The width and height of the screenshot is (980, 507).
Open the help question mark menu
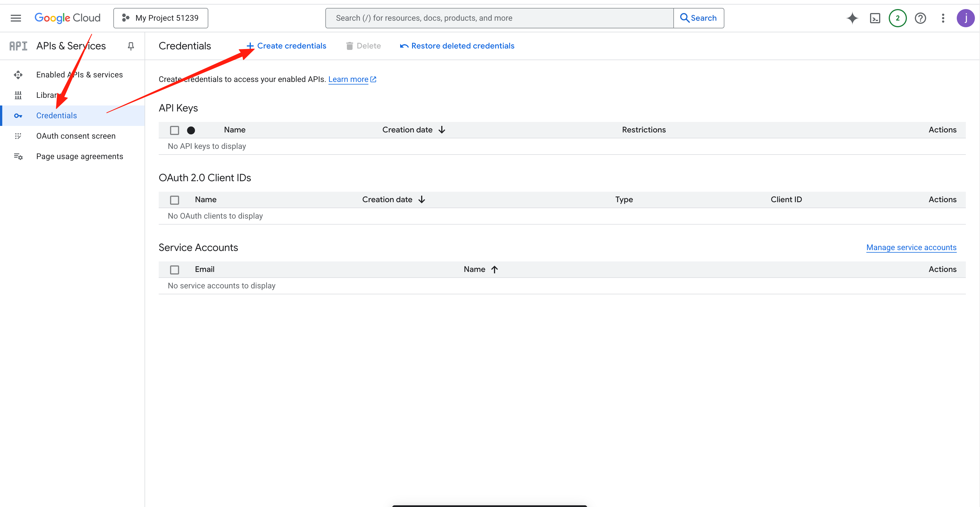click(920, 18)
